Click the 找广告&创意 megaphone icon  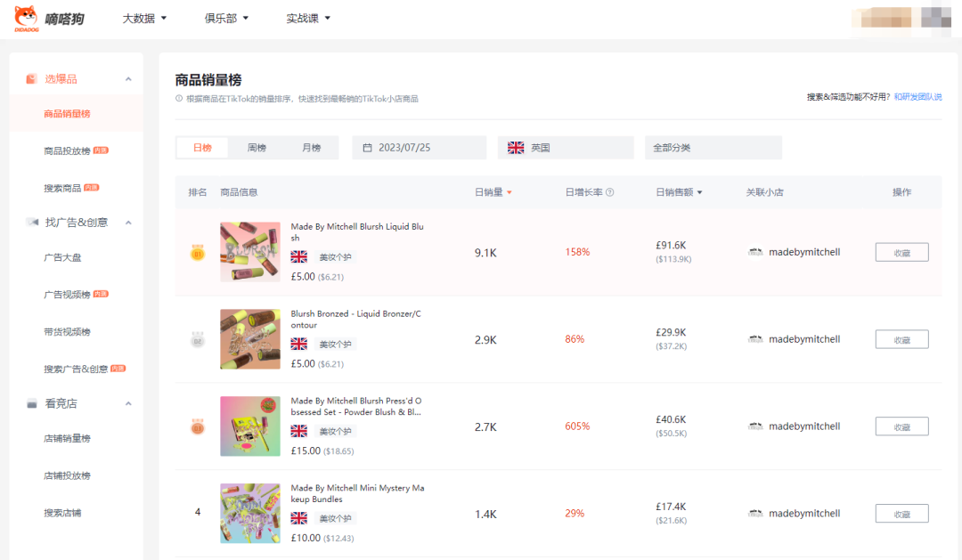pos(32,222)
